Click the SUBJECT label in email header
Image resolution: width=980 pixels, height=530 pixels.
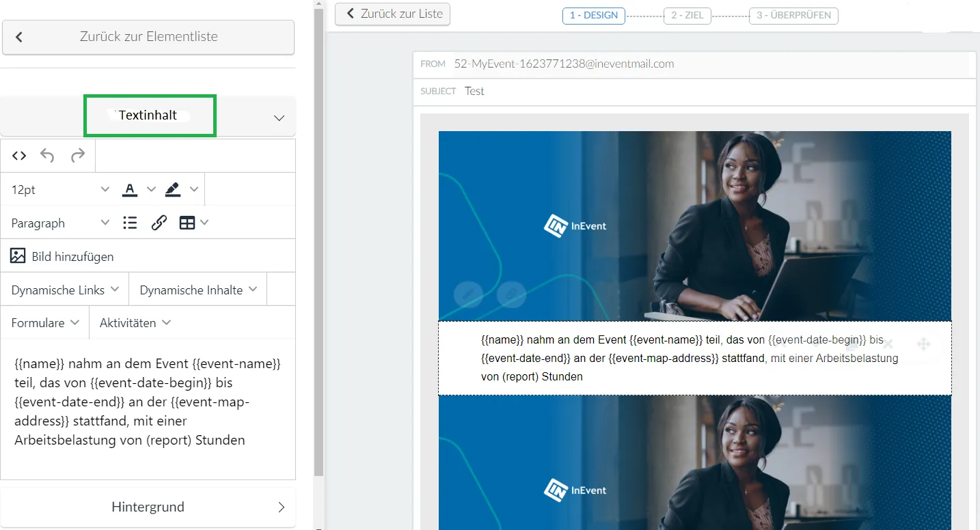point(438,92)
